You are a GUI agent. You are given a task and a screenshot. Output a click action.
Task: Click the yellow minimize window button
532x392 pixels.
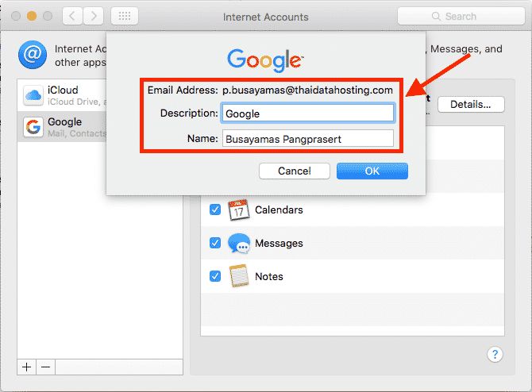tap(32, 16)
